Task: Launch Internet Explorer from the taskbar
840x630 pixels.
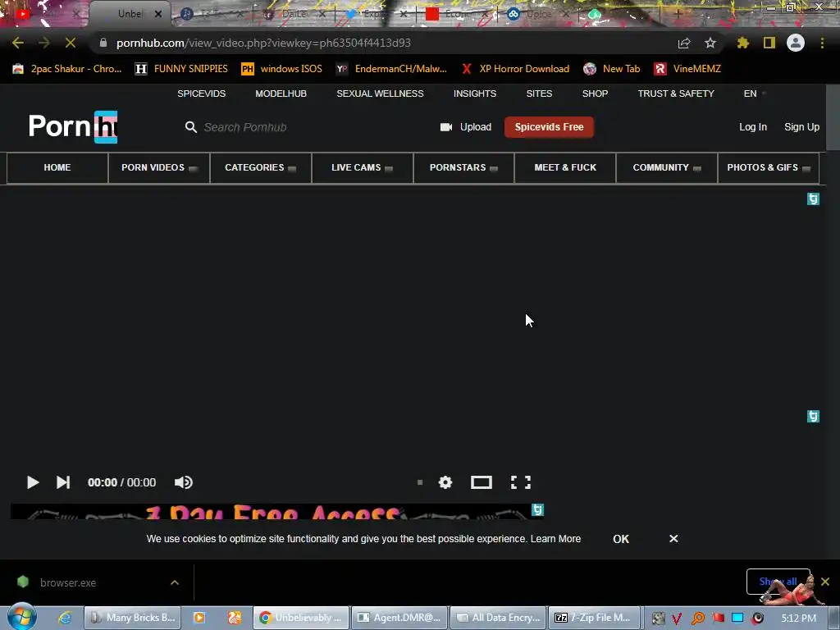Action: [x=65, y=618]
